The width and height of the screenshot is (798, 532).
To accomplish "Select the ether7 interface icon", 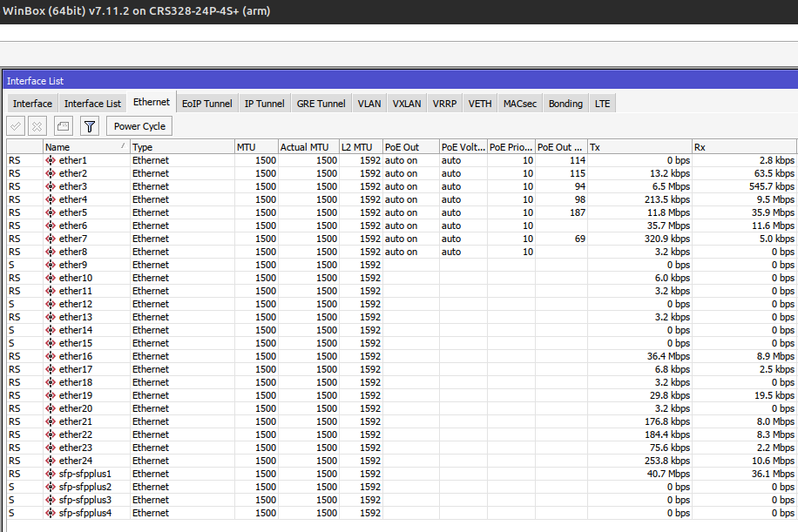I will (x=51, y=239).
